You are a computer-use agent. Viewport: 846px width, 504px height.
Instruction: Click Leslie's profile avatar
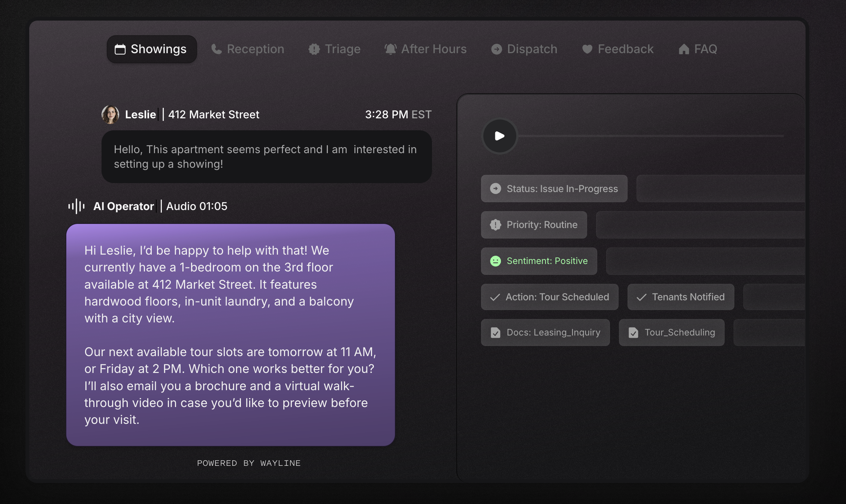pyautogui.click(x=110, y=115)
